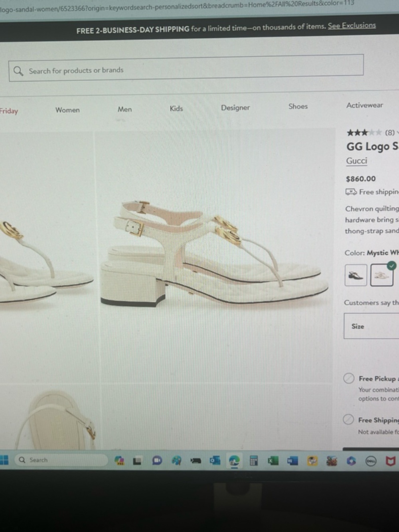
Task: Open the Microsoft 365 icon in the taskbar
Action: (x=351, y=461)
